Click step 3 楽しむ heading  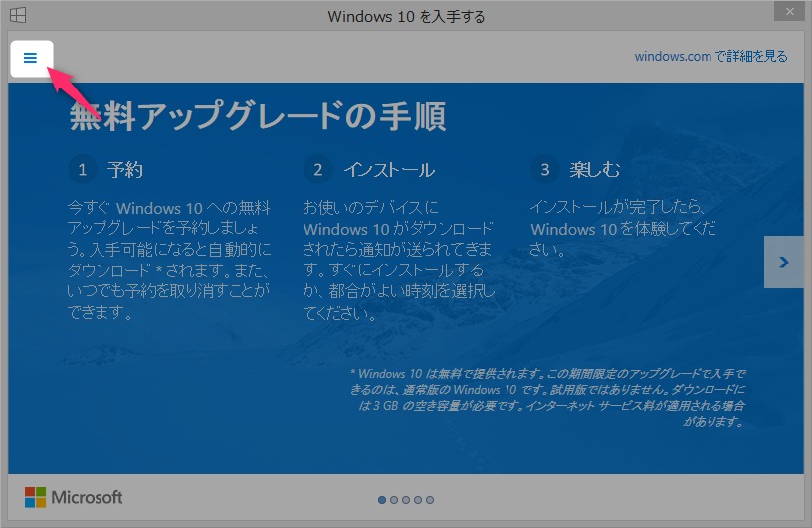tap(594, 169)
